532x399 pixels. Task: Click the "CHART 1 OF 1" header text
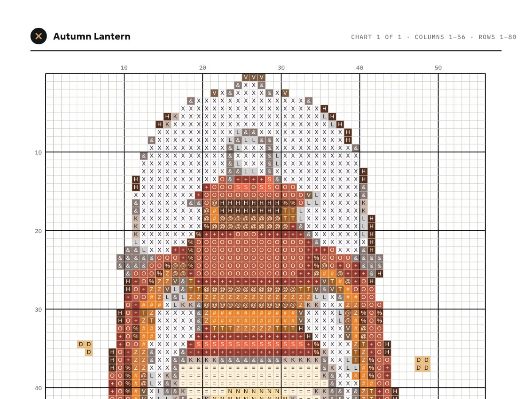tap(376, 37)
